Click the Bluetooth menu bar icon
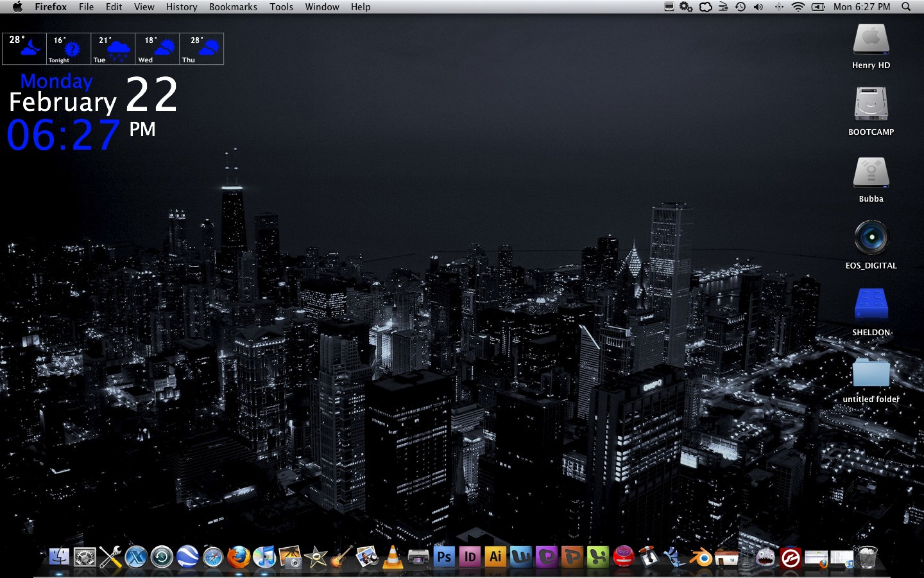 coord(779,6)
